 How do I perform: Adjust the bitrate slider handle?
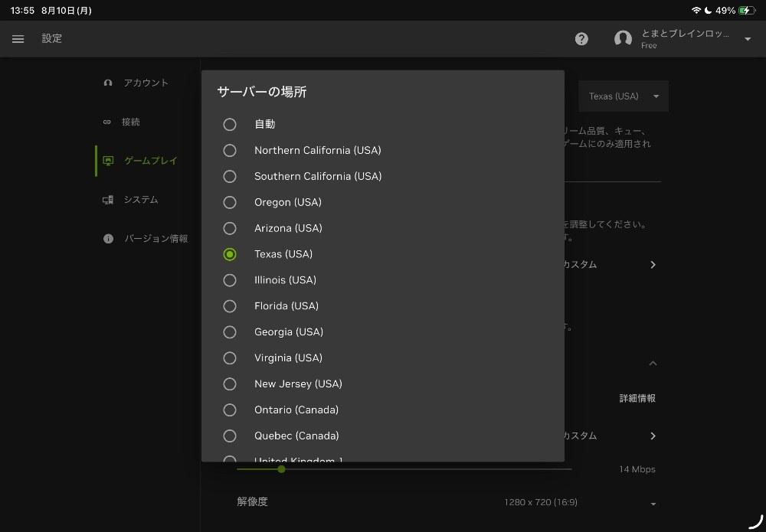(x=281, y=469)
